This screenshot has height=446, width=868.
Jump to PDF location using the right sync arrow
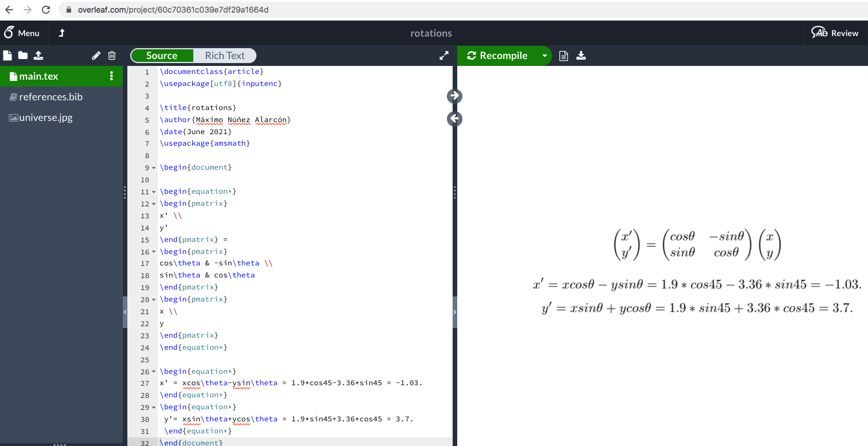pos(454,96)
